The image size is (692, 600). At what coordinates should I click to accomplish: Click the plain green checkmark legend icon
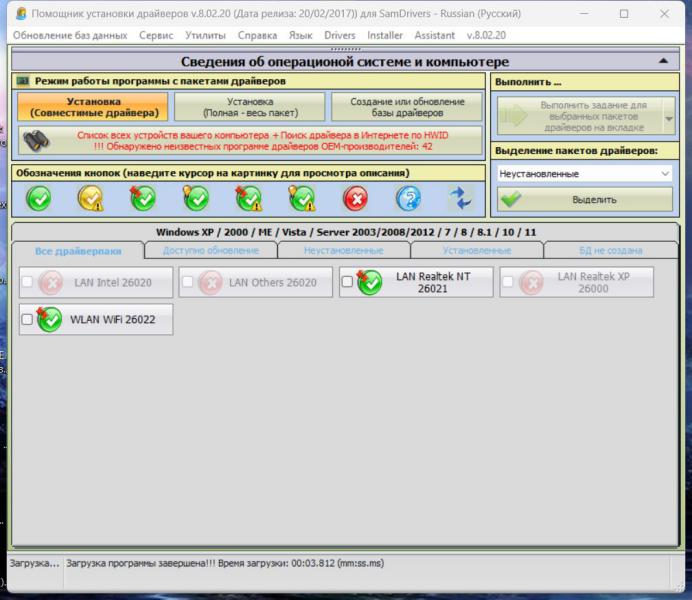tap(38, 198)
